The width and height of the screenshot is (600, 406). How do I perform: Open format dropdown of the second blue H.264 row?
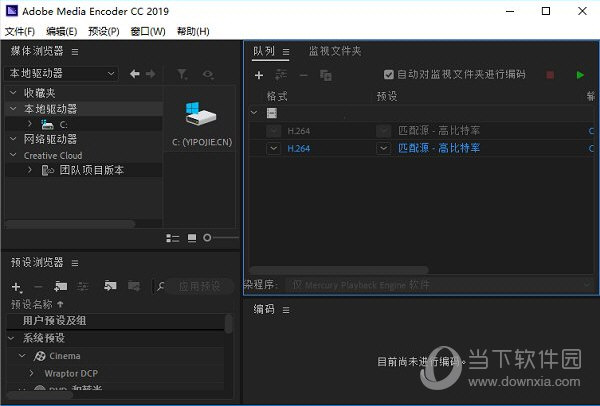[273, 148]
